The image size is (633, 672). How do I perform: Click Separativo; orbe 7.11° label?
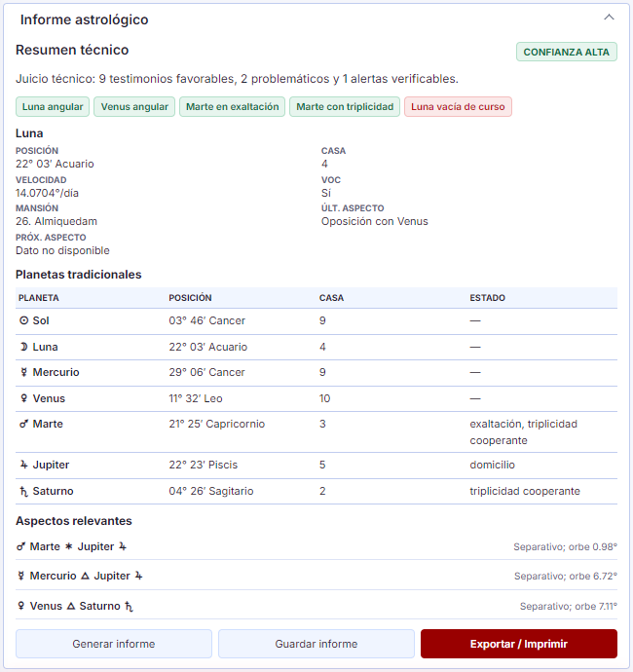[x=569, y=606]
